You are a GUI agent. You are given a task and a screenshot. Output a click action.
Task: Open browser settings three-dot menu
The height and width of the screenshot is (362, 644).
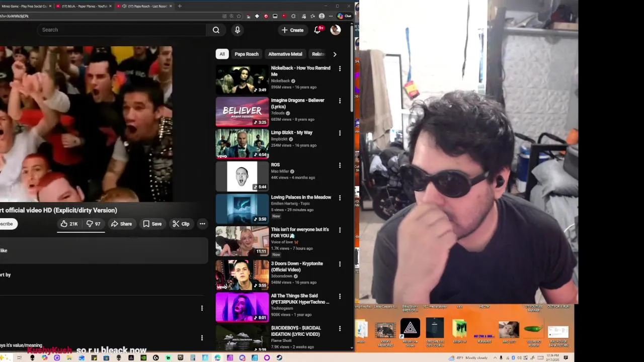[x=331, y=16]
